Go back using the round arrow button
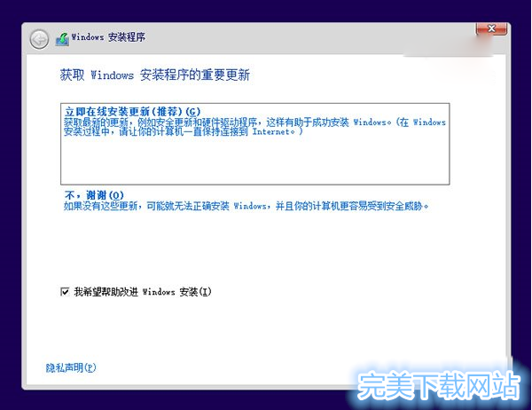This screenshot has width=532, height=410. tap(39, 39)
